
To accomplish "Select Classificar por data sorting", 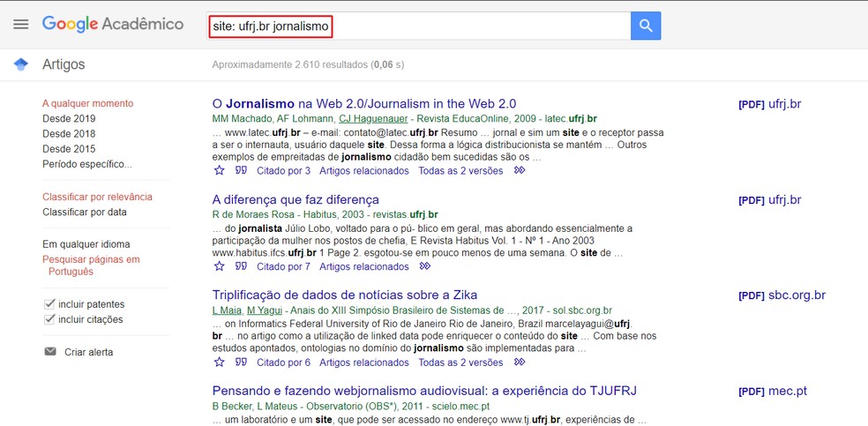I will 85,212.
